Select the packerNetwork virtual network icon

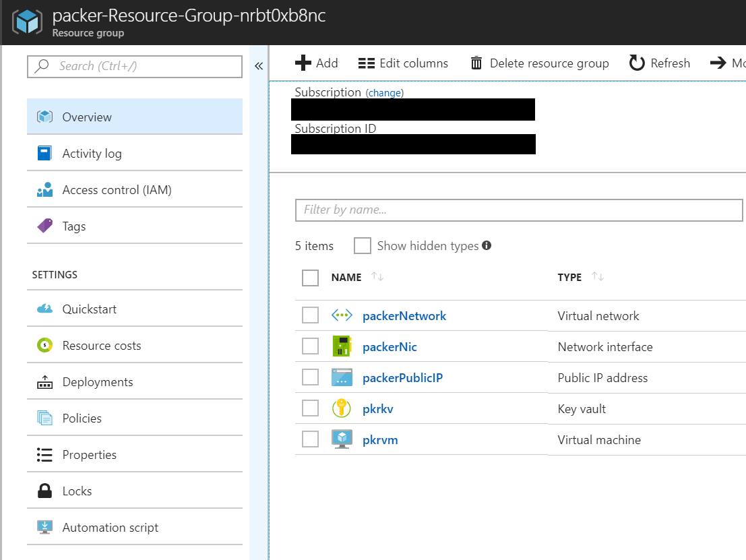click(x=342, y=315)
